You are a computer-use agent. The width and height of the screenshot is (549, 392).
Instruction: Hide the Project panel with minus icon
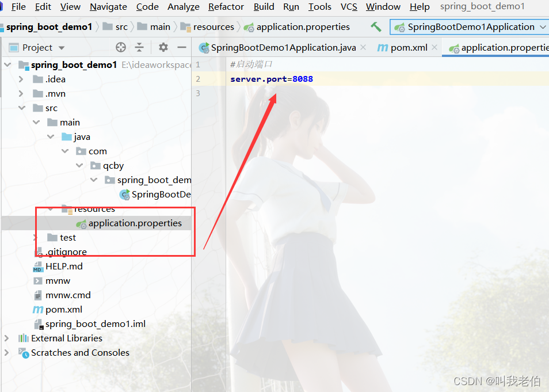[x=182, y=47]
